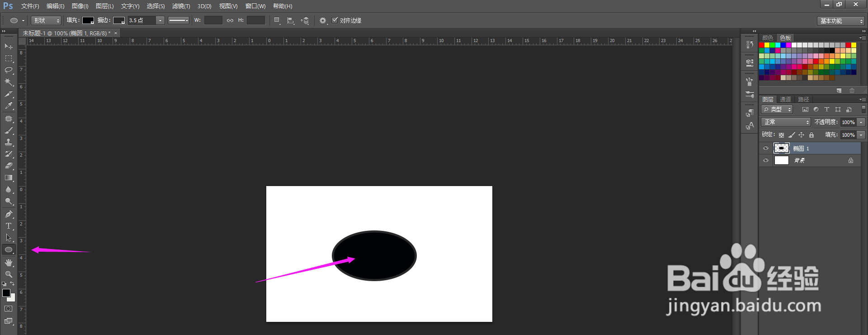Toggle Quick Mask mode icon

point(9,309)
